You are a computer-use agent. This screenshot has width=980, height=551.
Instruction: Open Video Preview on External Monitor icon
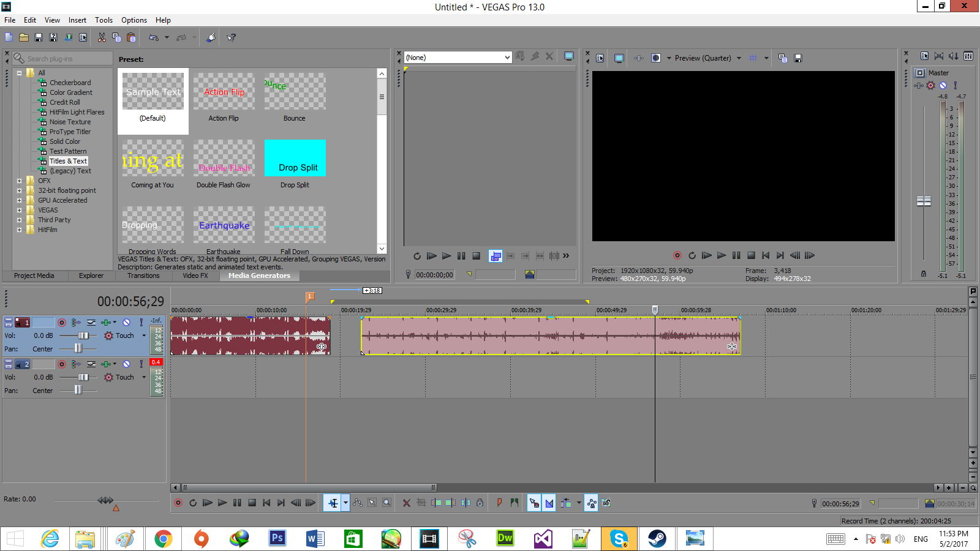(x=619, y=58)
